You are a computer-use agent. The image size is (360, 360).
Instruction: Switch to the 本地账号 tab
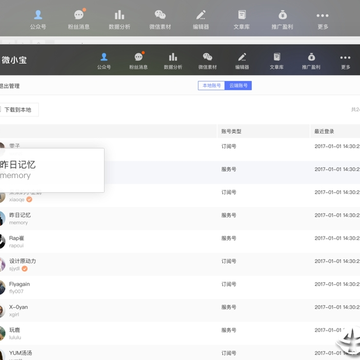(212, 86)
